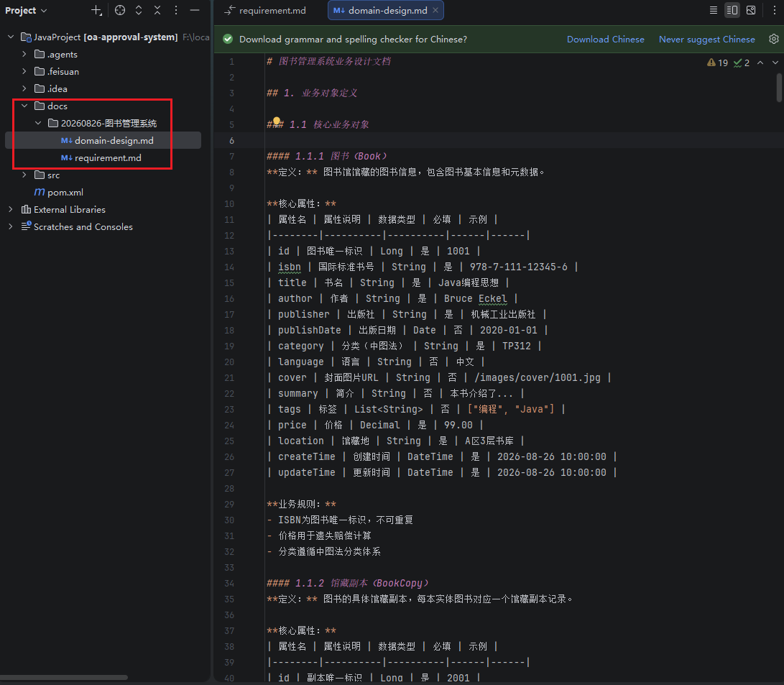Open editor tabs three-dot menu
The image size is (784, 685).
coord(775,11)
